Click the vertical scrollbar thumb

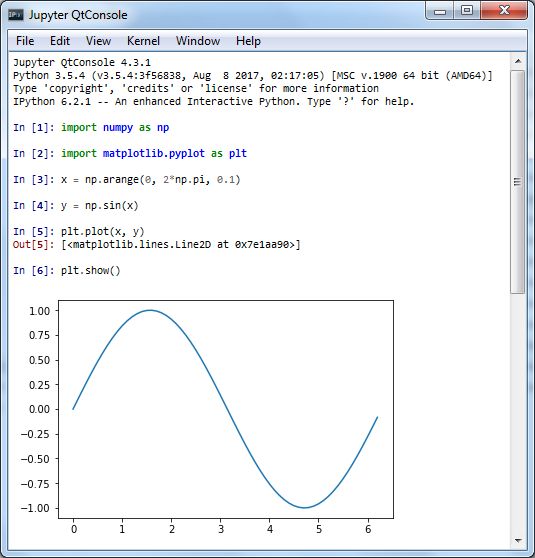pos(518,181)
